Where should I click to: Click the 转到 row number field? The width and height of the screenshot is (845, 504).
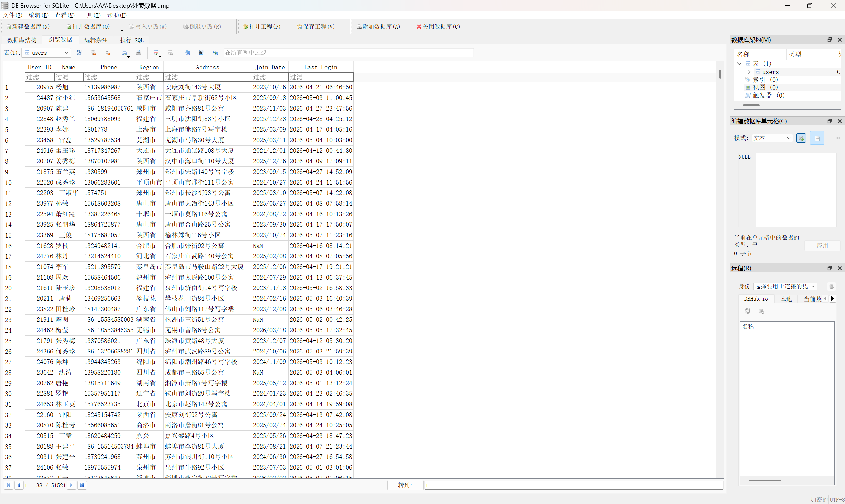coord(574,485)
